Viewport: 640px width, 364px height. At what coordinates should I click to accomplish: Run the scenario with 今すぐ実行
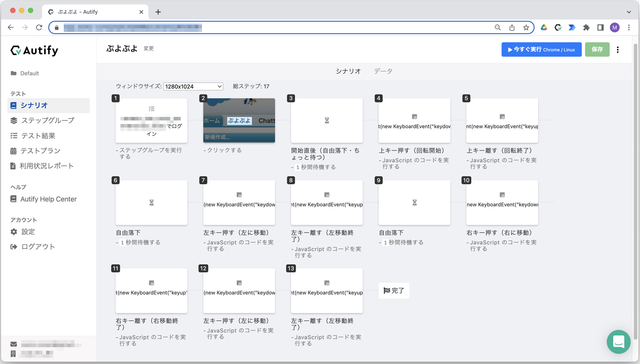tap(541, 50)
